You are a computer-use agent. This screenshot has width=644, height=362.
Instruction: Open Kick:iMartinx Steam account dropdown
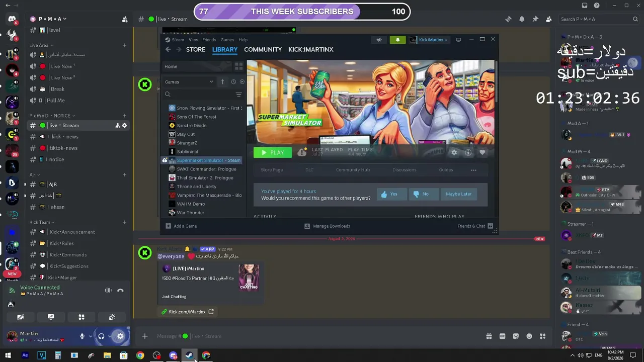429,40
